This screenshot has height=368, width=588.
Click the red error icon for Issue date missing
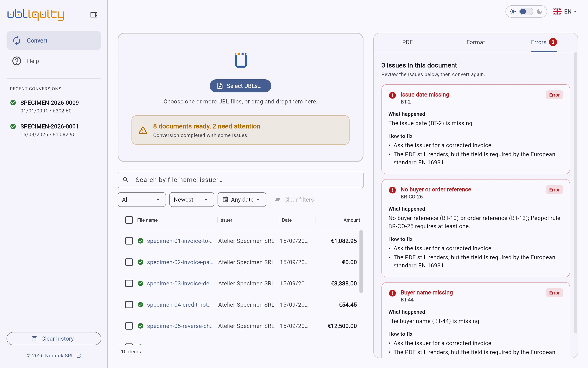[392, 95]
